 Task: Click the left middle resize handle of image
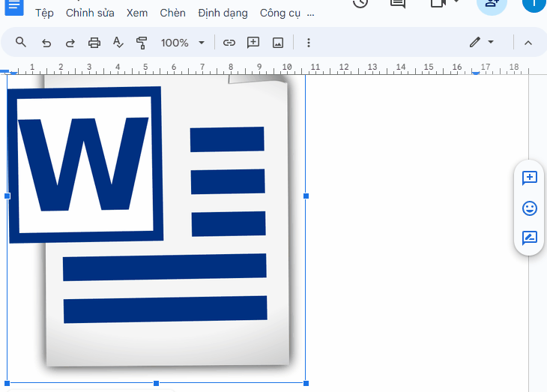7,196
